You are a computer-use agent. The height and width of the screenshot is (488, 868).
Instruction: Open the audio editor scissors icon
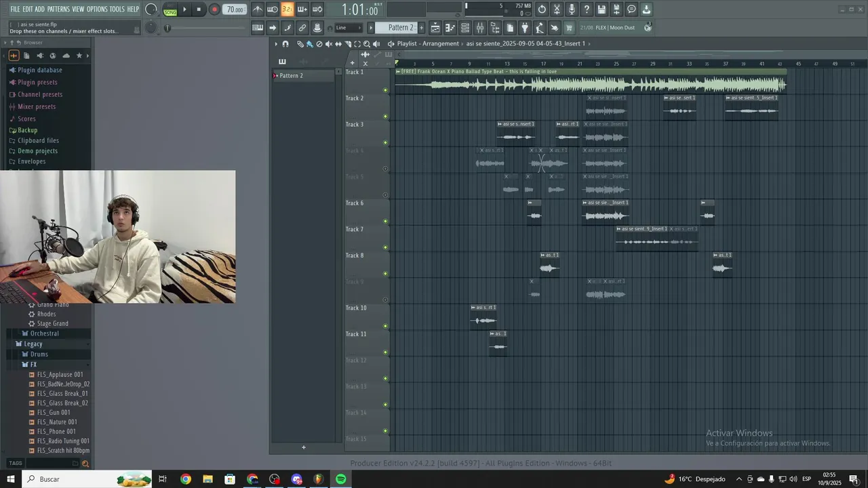[x=557, y=9]
